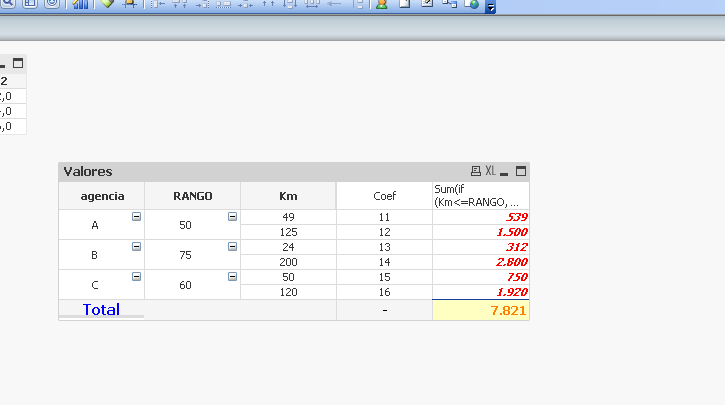This screenshot has height=405, width=725.
Task: Click the Km column header
Action: 288,196
